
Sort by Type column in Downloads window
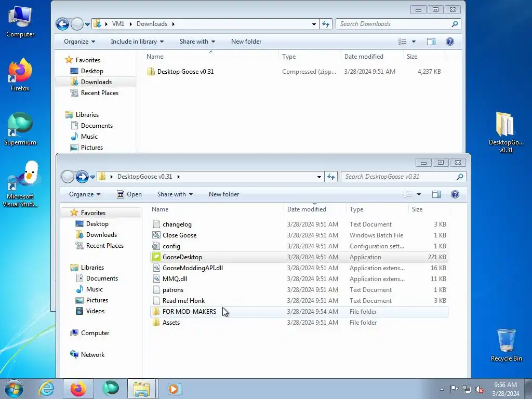tap(310, 57)
